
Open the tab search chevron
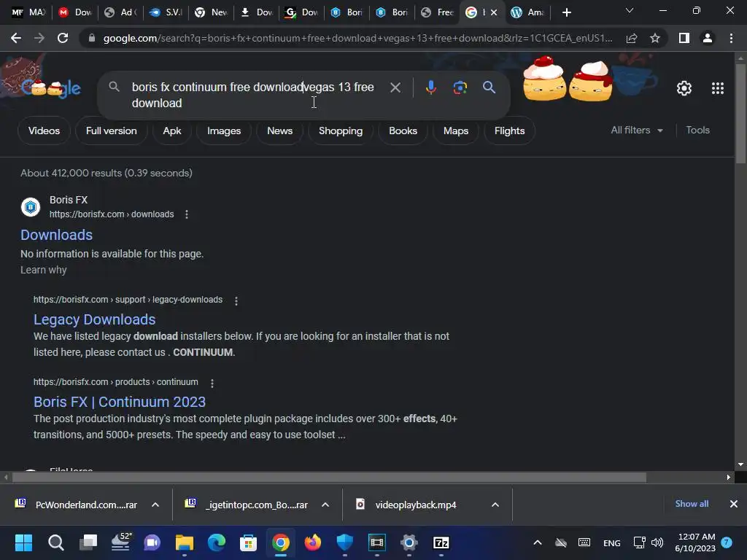[x=630, y=10]
